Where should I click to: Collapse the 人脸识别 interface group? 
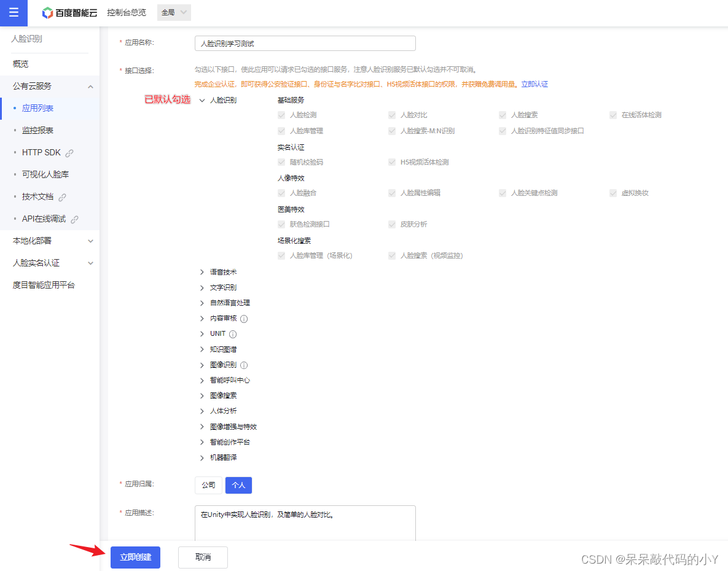pos(202,100)
